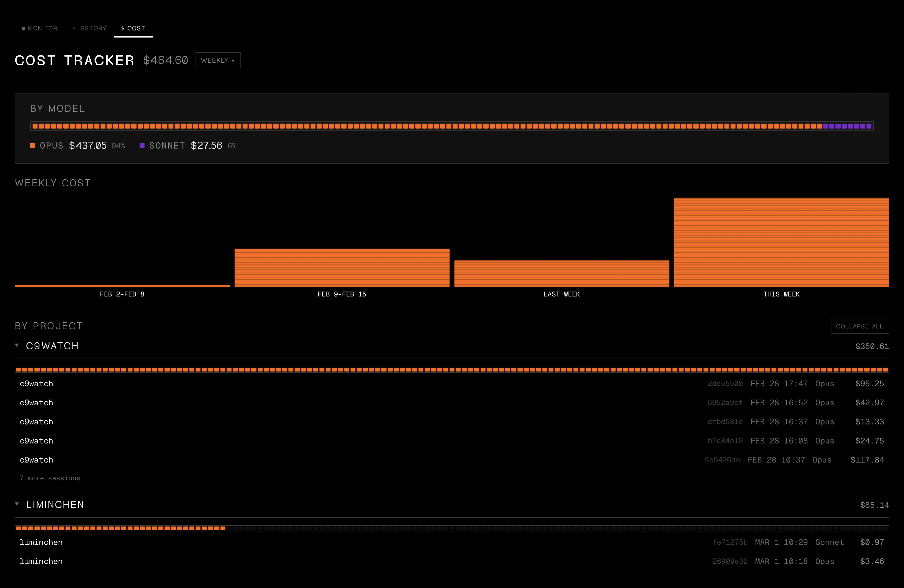904x588 pixels.
Task: Click the orange OPUS legend square
Action: pyautogui.click(x=33, y=145)
